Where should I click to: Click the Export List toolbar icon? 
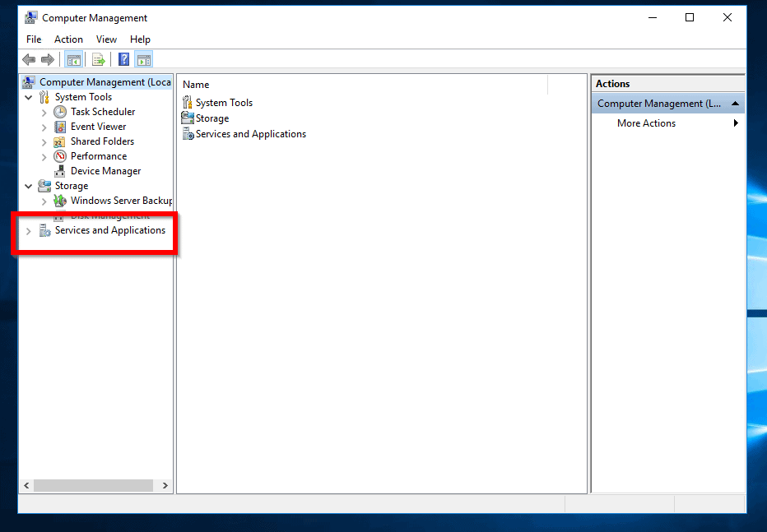coord(99,59)
